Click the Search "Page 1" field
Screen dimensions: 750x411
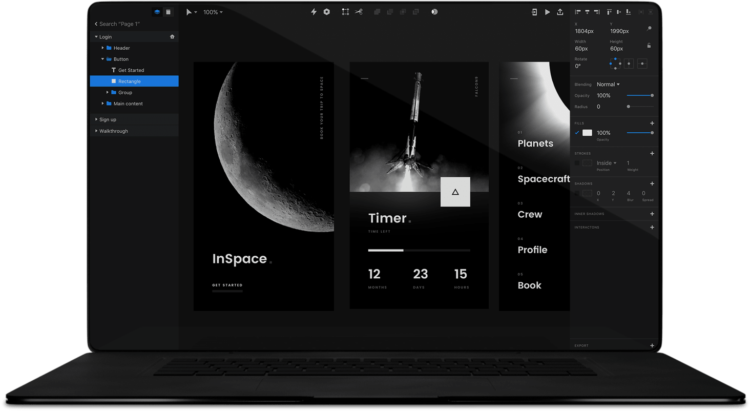[x=120, y=24]
